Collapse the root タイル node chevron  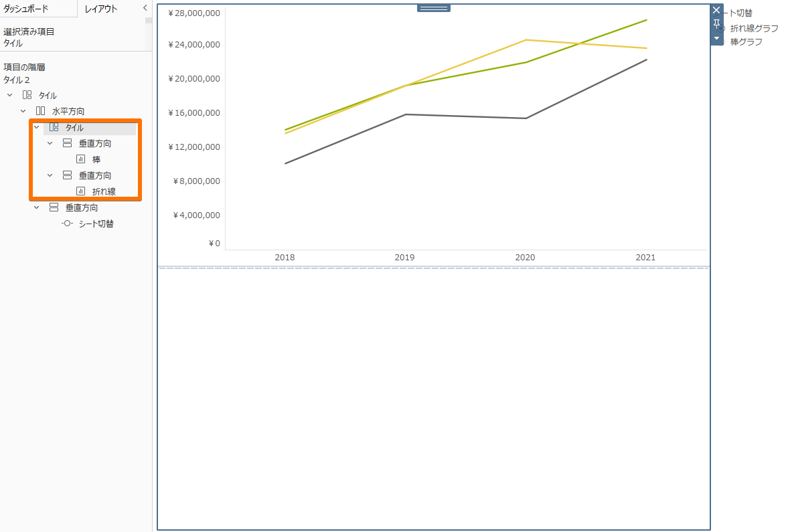pos(10,94)
